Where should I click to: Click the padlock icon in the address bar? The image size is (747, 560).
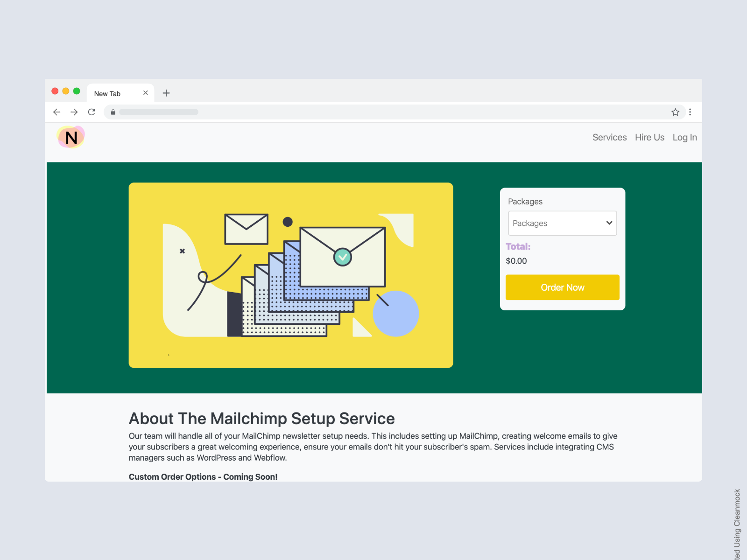tap(113, 112)
